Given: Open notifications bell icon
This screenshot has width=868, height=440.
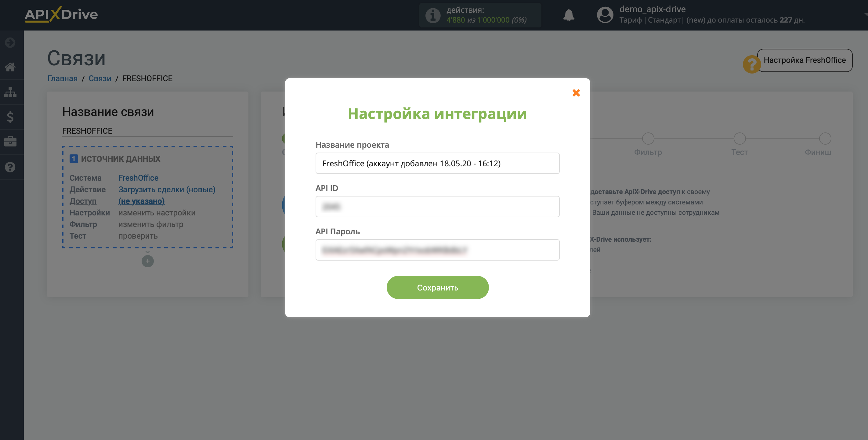Looking at the screenshot, I should (569, 15).
